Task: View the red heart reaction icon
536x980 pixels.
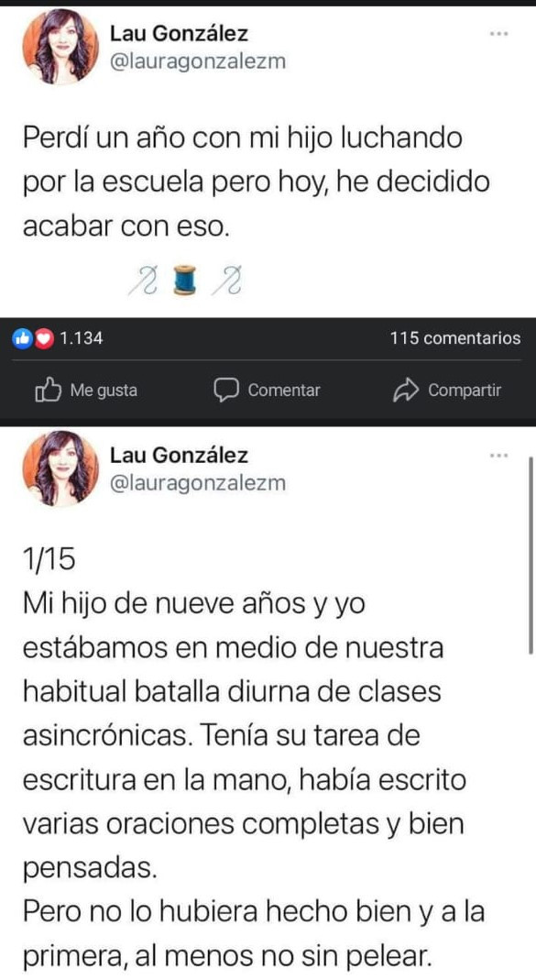Action: pyautogui.click(x=42, y=339)
